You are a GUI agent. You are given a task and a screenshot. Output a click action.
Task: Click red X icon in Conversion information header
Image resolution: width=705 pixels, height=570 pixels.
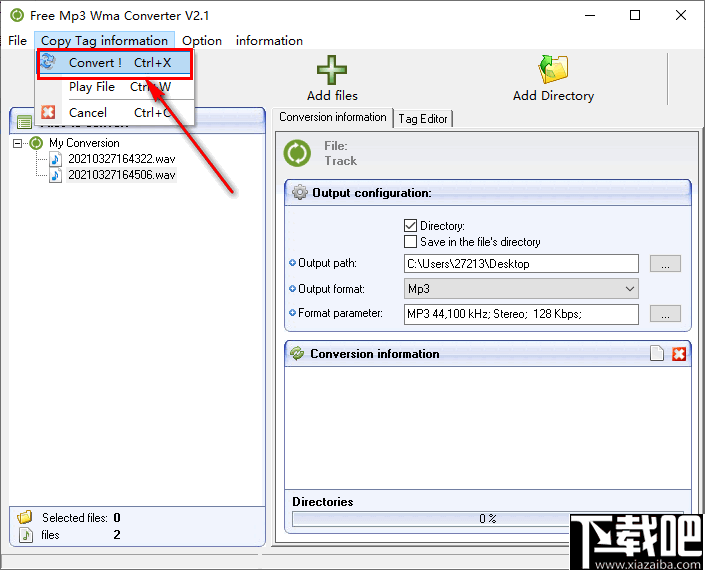pyautogui.click(x=679, y=354)
